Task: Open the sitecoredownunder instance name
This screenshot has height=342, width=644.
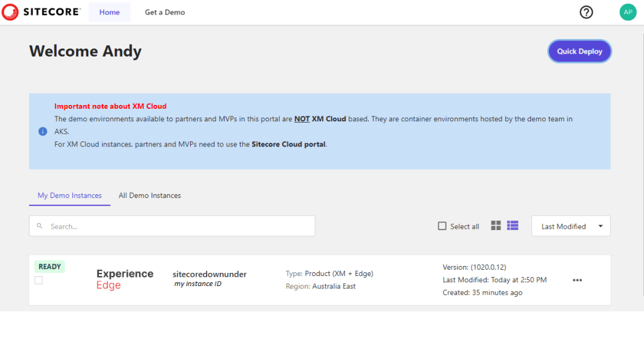Action: pos(210,274)
